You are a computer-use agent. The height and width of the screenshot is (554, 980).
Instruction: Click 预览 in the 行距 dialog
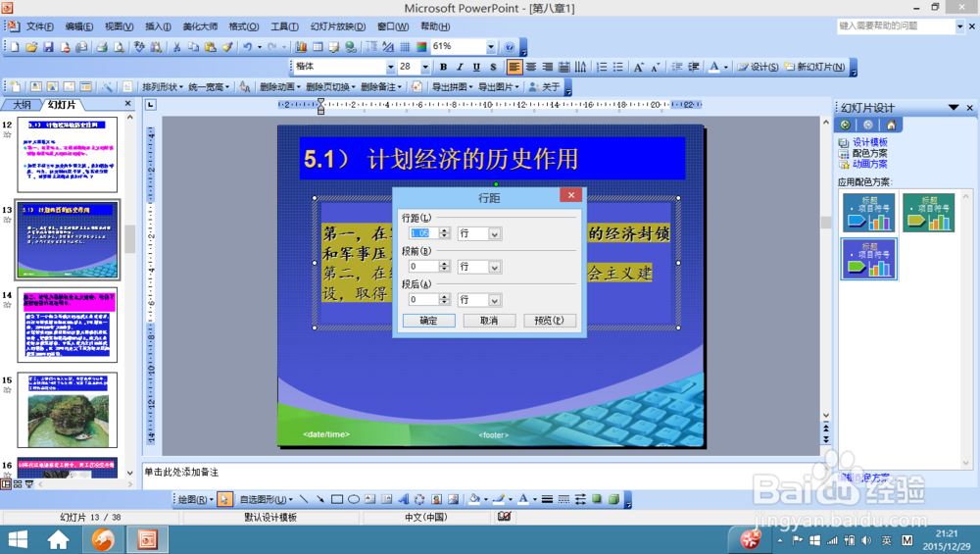[550, 321]
